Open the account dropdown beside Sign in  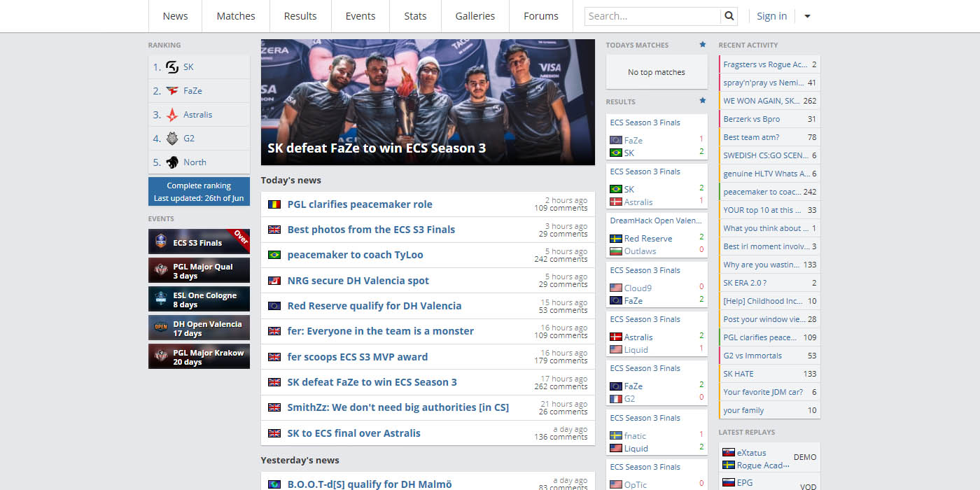point(806,15)
